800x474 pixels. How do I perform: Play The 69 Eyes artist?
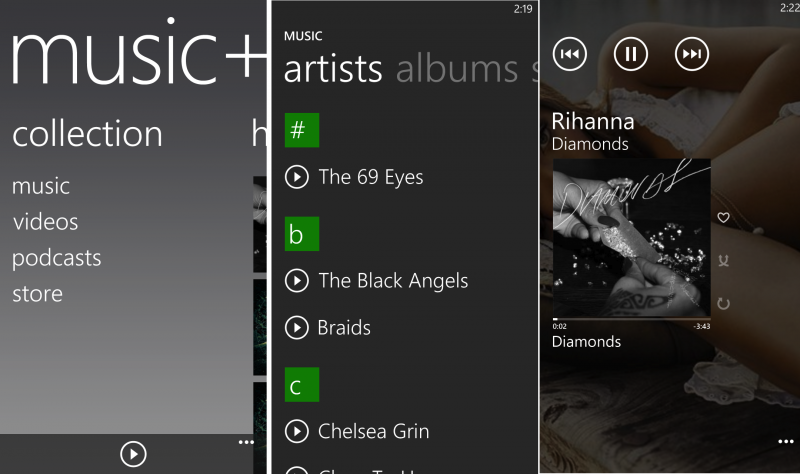(296, 177)
